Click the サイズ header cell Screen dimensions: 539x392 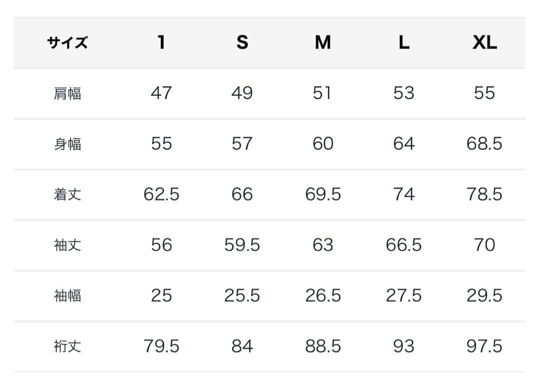[x=67, y=43]
